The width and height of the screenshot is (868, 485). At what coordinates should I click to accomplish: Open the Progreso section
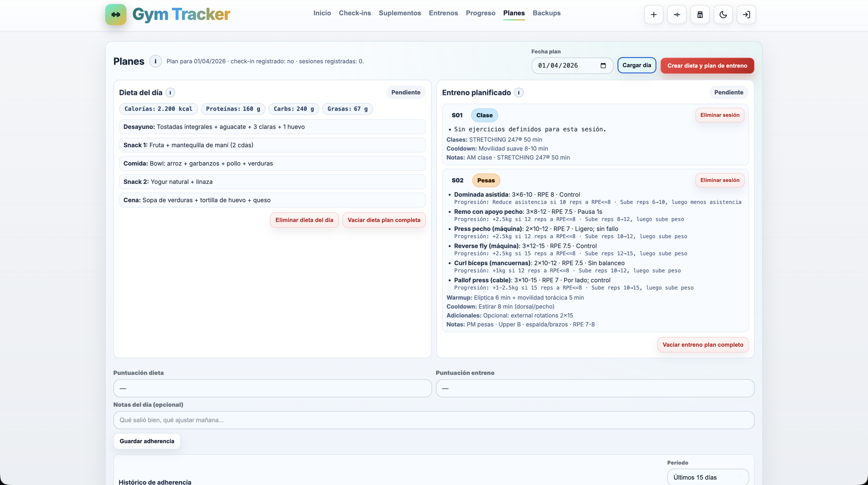pyautogui.click(x=480, y=13)
